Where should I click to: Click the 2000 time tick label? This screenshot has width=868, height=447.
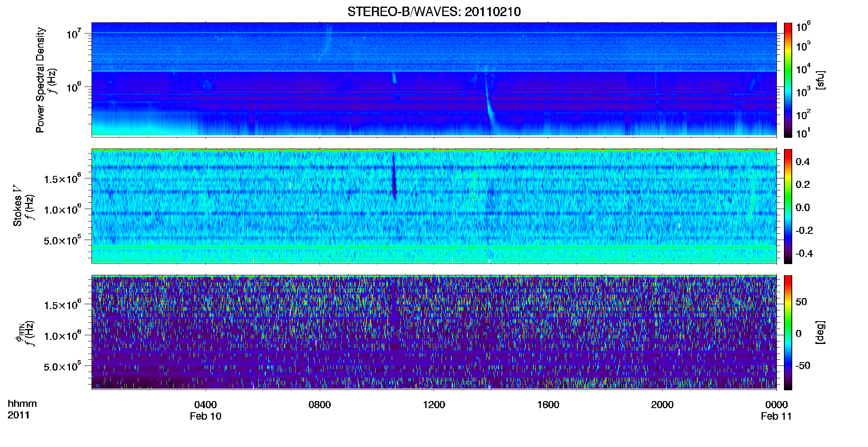[x=662, y=404]
